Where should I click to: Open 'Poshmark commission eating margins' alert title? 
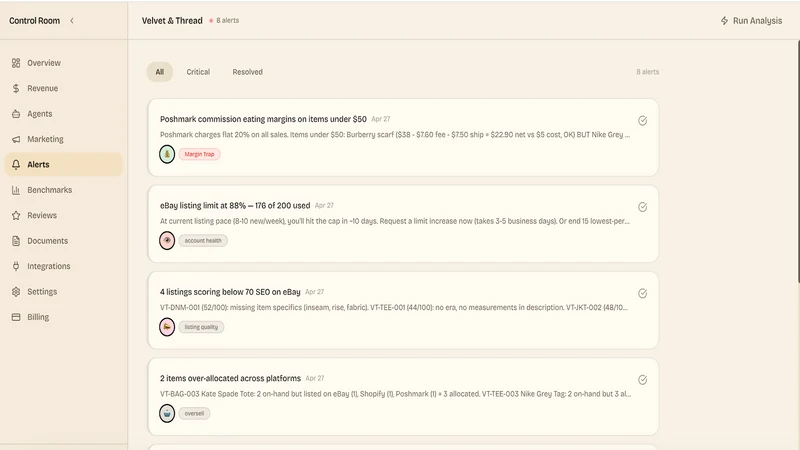tap(263, 119)
